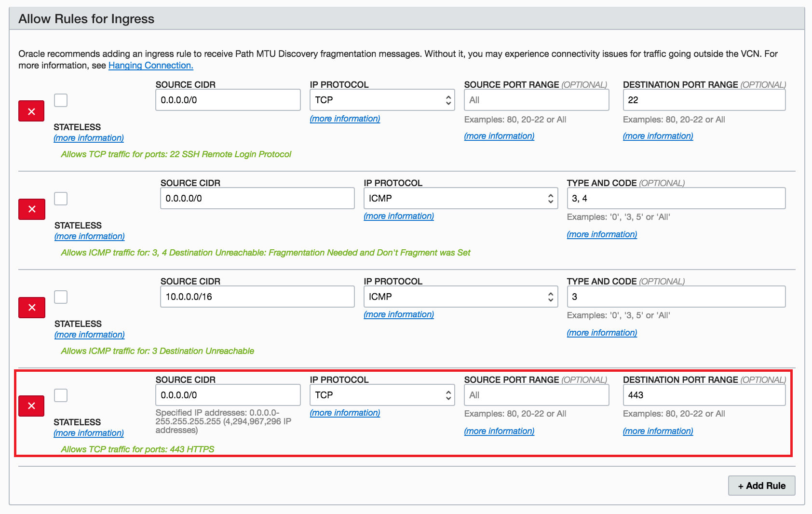Click more information under HTTPS destination port range

click(x=657, y=431)
